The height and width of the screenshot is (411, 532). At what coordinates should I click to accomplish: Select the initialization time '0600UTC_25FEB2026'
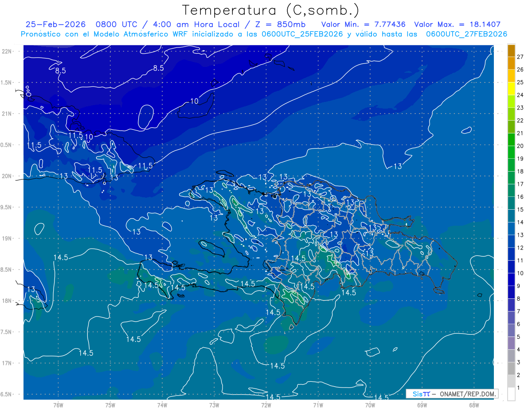tap(302, 34)
